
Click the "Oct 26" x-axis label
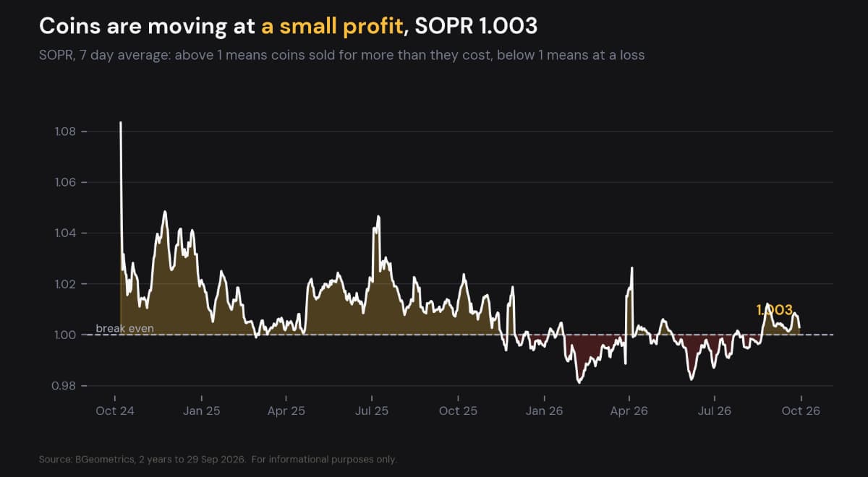[801, 411]
